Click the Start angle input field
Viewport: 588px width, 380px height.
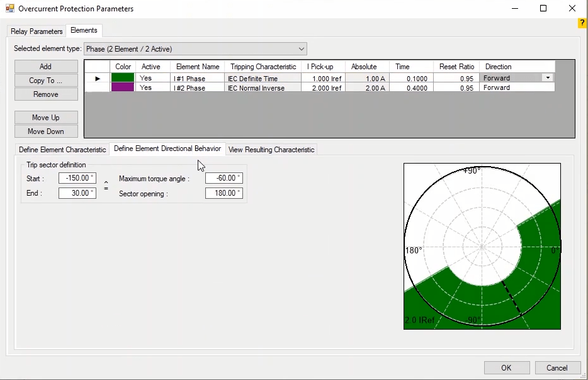click(77, 179)
